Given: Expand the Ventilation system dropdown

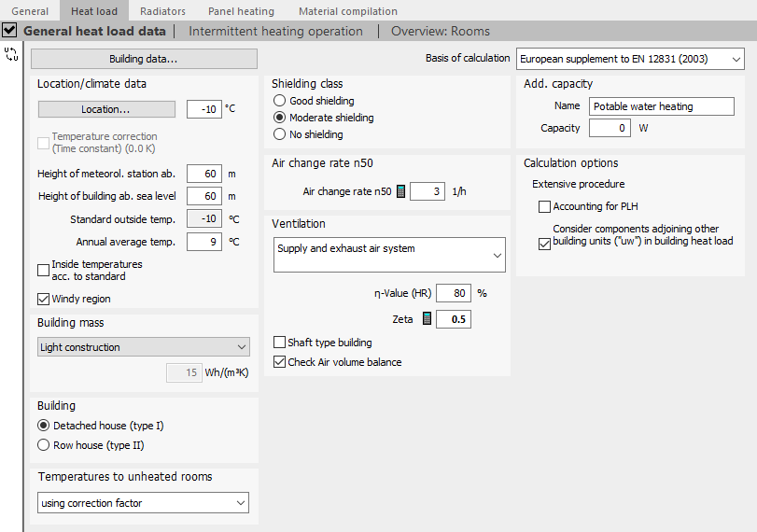Looking at the screenshot, I should click(389, 255).
